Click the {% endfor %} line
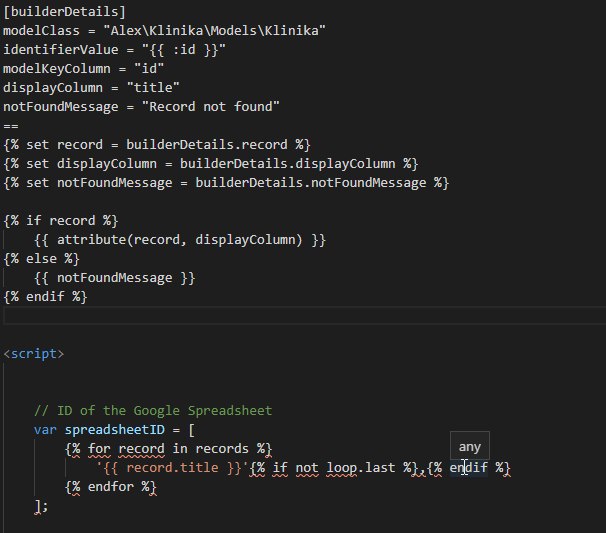The height and width of the screenshot is (533, 606). coord(111,487)
